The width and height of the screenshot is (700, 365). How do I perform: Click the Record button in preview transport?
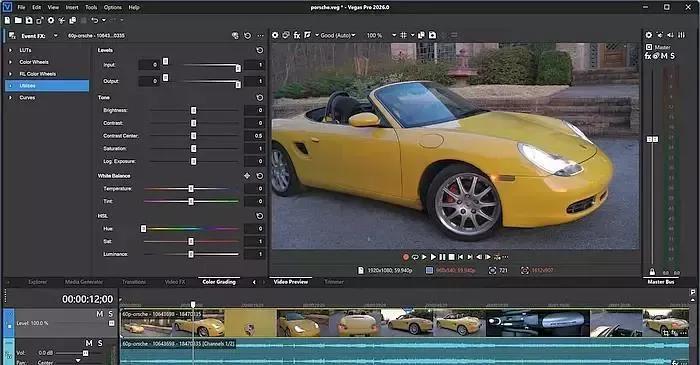coord(406,257)
